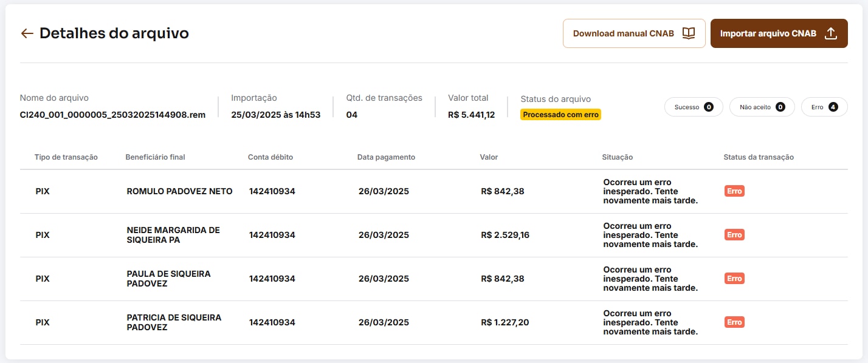Image resolution: width=868 pixels, height=363 pixels.
Task: Click the back arrow icon
Action: pyautogui.click(x=27, y=33)
